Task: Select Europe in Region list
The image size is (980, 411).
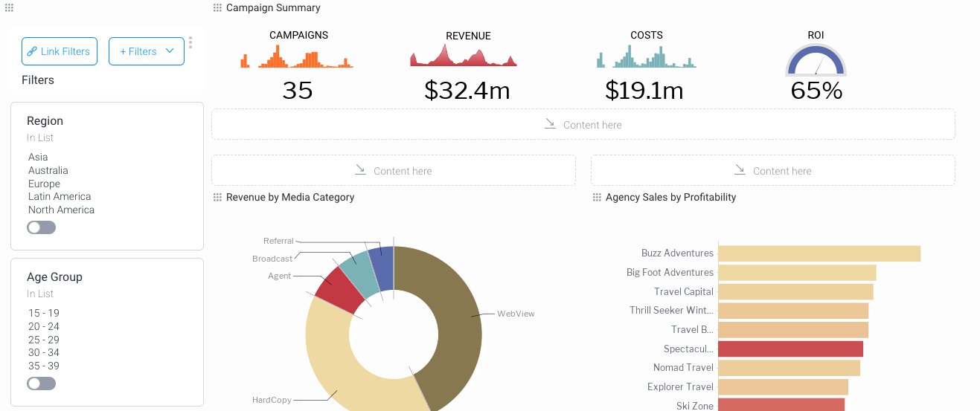Action: click(44, 184)
